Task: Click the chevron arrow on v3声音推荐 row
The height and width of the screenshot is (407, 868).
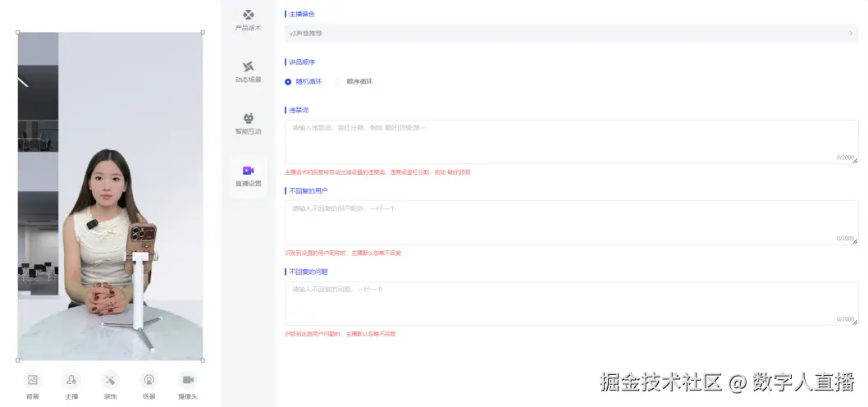Action: click(851, 33)
